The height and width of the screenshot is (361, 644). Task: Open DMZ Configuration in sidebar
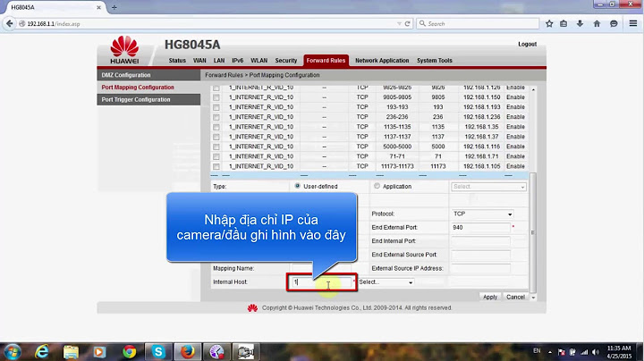(148, 75)
